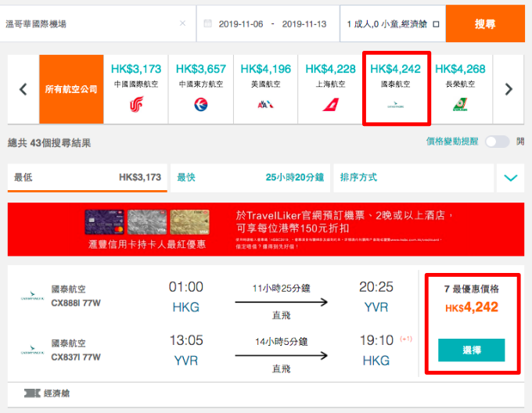This screenshot has height=413, width=532.
Task: Click the Shanghai Airlines logo
Action: 331,105
